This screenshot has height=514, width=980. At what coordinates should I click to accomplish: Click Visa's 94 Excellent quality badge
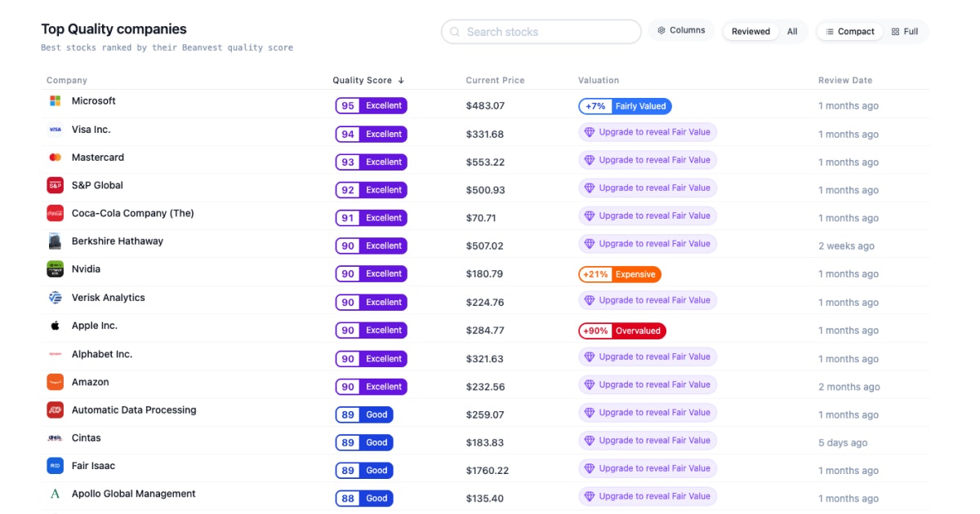point(371,134)
